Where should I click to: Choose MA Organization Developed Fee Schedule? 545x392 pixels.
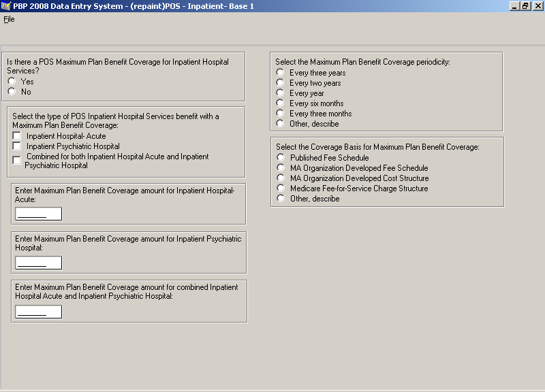pos(281,167)
